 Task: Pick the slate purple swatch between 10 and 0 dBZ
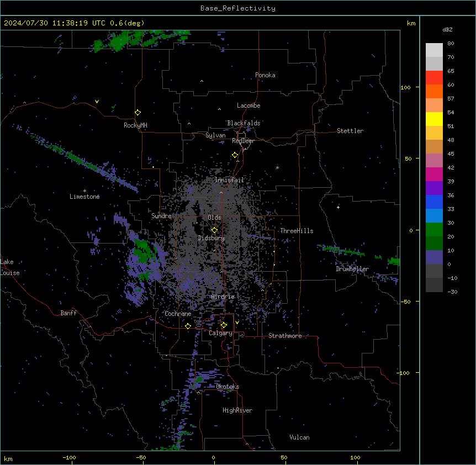click(x=434, y=257)
